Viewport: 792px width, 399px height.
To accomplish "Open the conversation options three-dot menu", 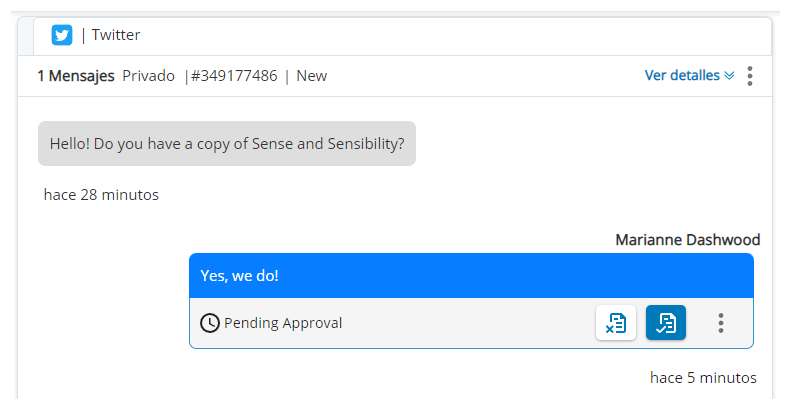I will [x=750, y=76].
